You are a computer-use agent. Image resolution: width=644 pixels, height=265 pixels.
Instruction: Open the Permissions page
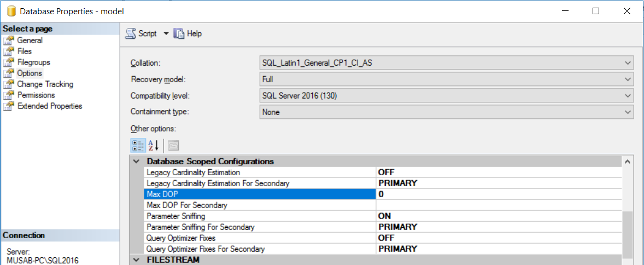[x=36, y=95]
